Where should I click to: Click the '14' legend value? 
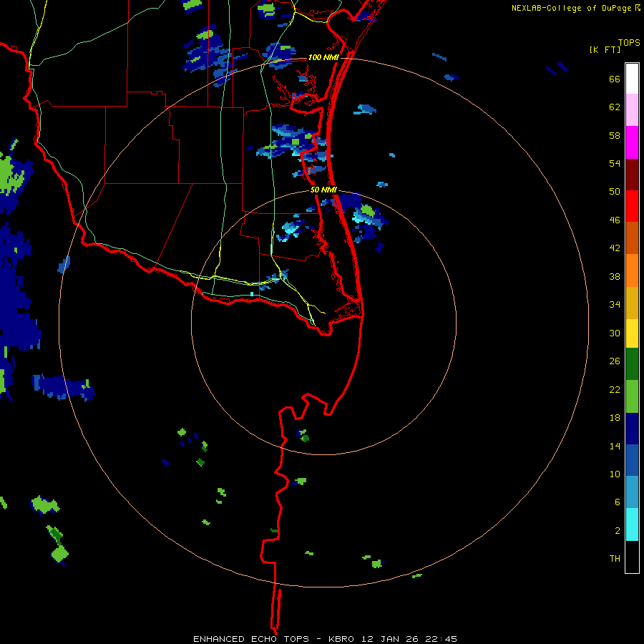click(615, 446)
